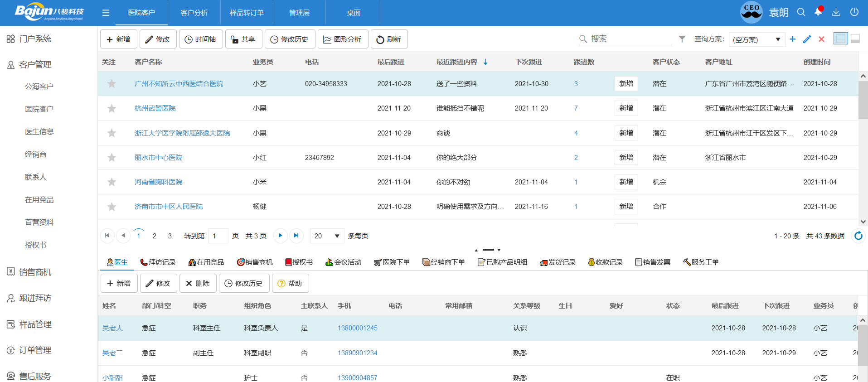The height and width of the screenshot is (382, 868).
Task: Star the 杭州武警医院 row
Action: coord(112,108)
